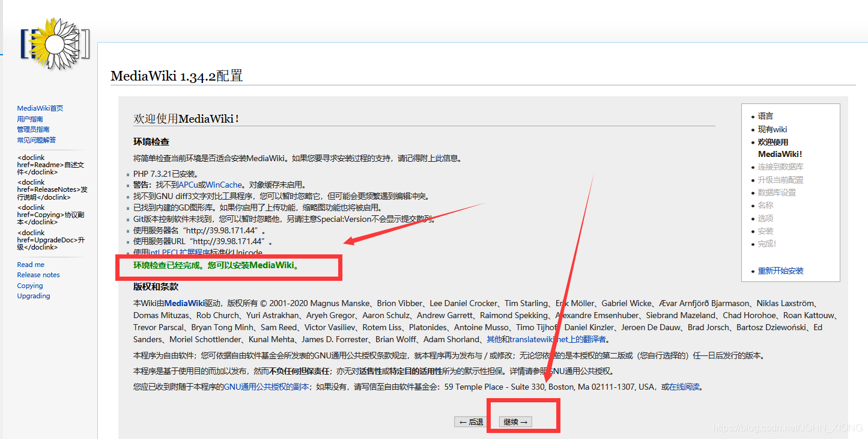This screenshot has height=439, width=868.
Task: Click the MediaWiki 1.34.2配置 page heading
Action: [177, 76]
